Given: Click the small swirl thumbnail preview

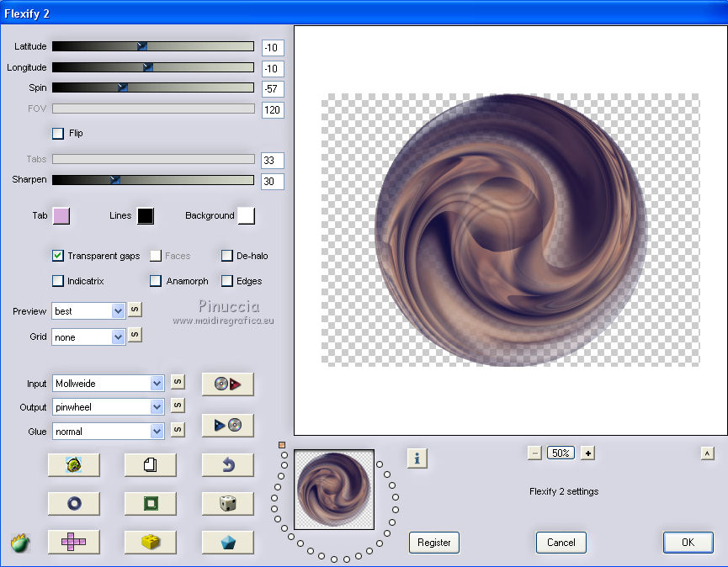Looking at the screenshot, I should coord(334,490).
